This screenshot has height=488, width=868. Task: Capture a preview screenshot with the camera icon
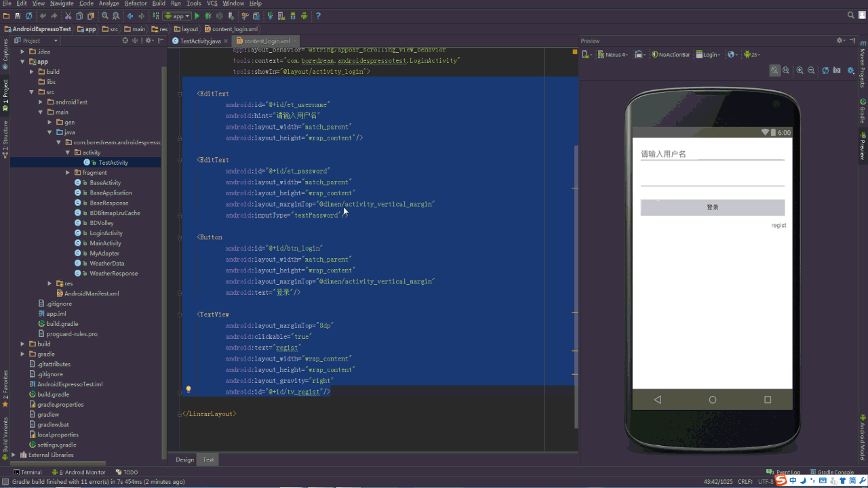point(835,70)
